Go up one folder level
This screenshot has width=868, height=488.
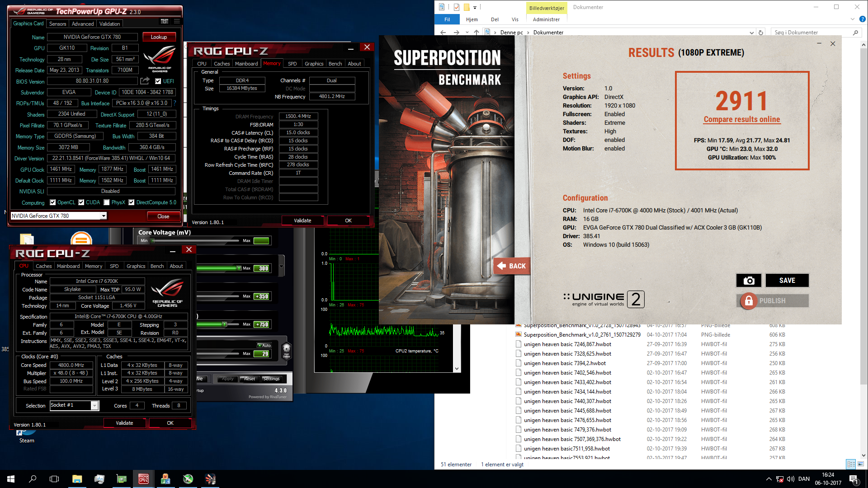pyautogui.click(x=476, y=33)
